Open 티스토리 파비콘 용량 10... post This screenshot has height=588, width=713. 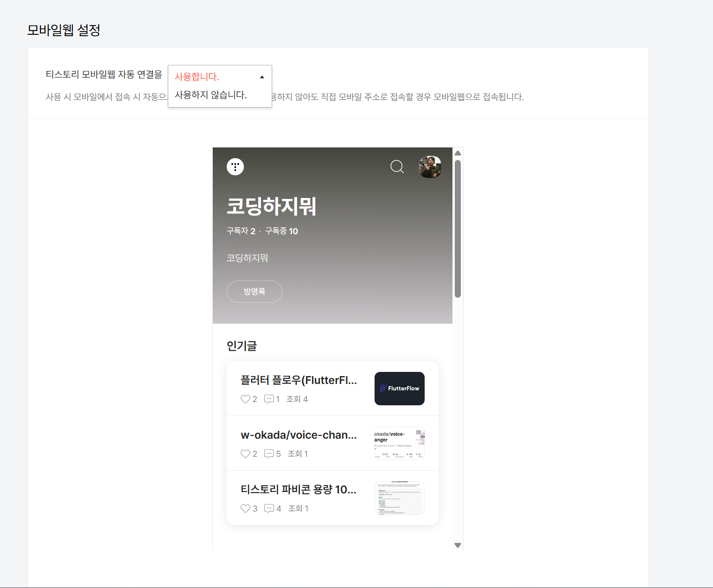click(299, 490)
